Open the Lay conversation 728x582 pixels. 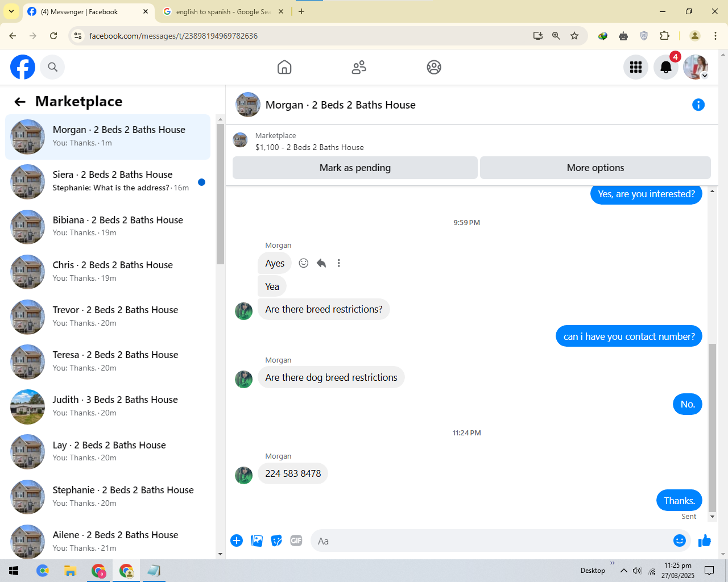108,452
